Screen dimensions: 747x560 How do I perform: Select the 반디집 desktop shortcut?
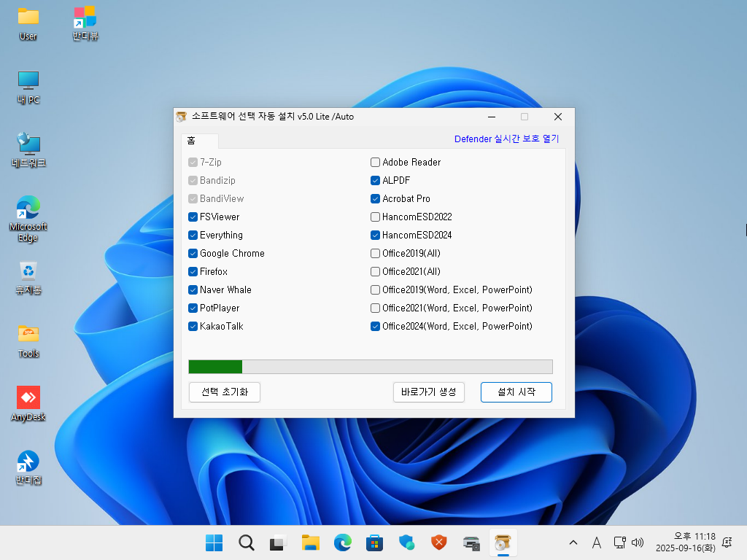click(28, 467)
